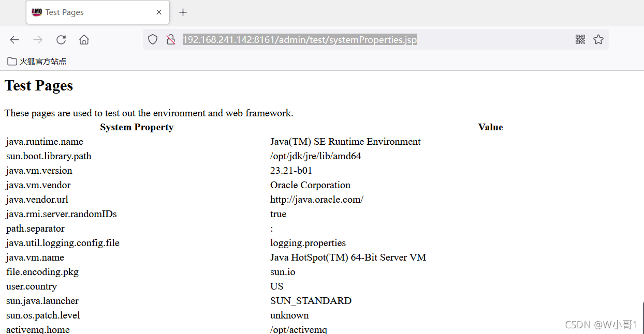Click the value Oracle Corporation
Image resolution: width=644 pixels, height=334 pixels.
point(310,185)
